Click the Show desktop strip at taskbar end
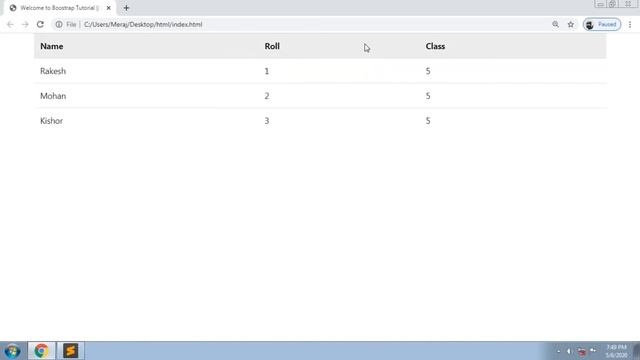 (637, 351)
